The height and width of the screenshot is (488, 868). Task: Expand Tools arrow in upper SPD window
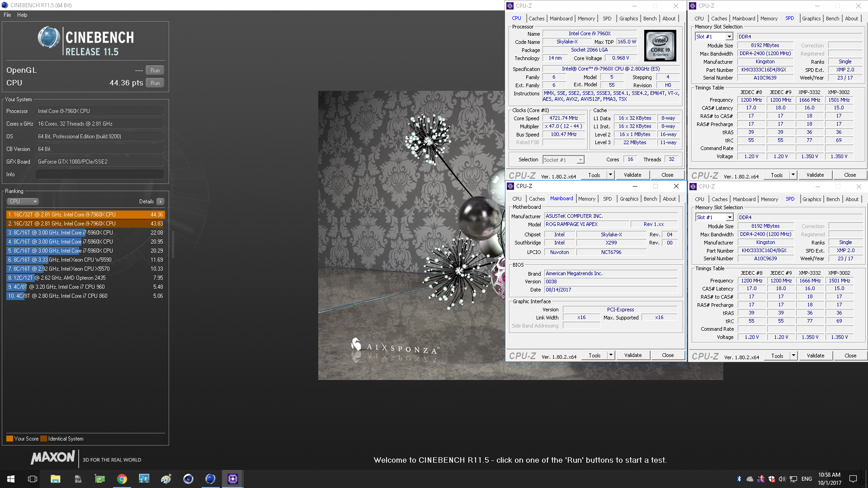tap(793, 175)
